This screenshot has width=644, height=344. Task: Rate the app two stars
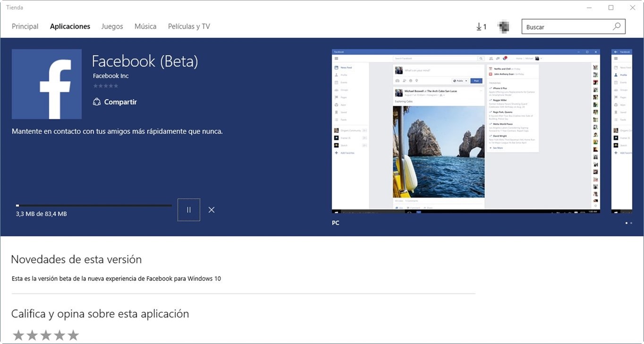pos(32,335)
